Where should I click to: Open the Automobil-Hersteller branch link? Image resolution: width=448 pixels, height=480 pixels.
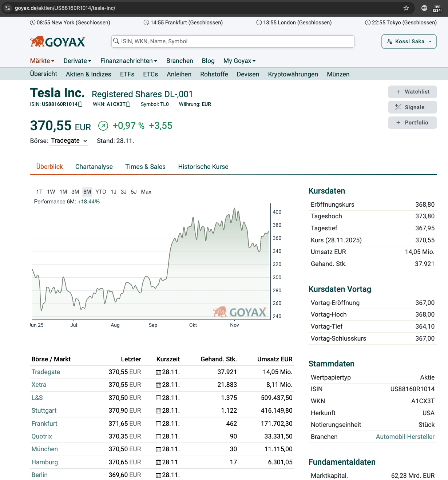[x=405, y=436]
